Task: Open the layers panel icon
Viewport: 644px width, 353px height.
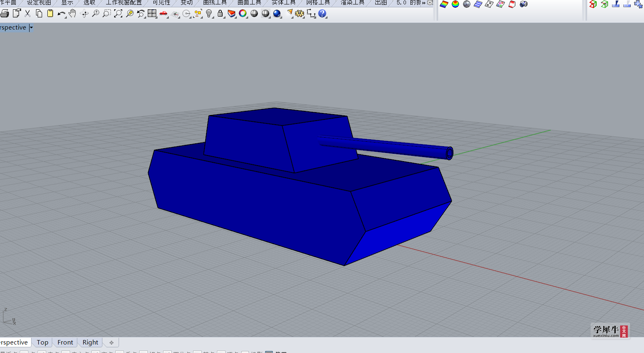Action: tap(232, 13)
